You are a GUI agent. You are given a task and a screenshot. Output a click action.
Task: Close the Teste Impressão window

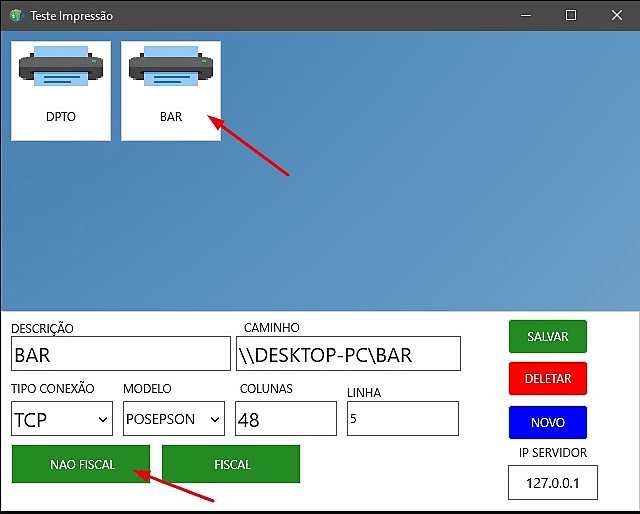coord(616,16)
